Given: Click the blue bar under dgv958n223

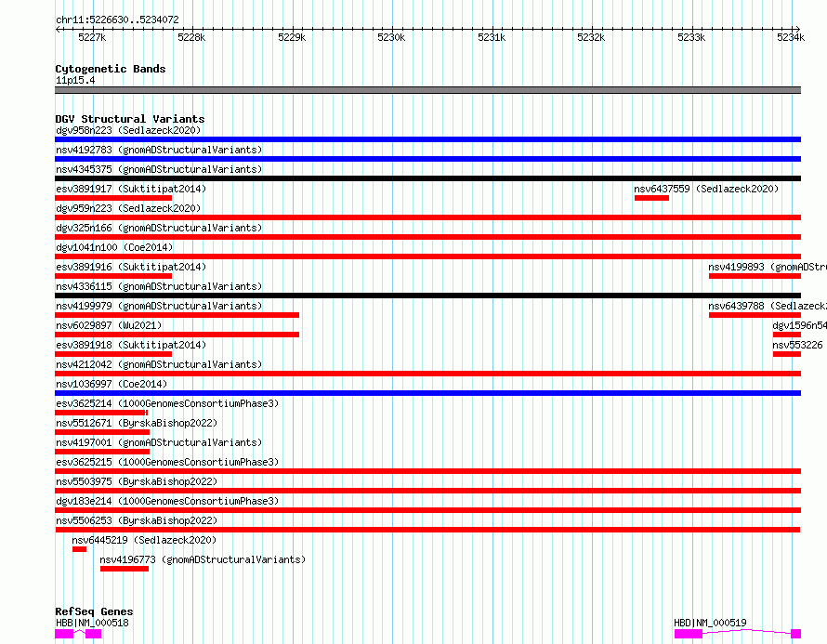Looking at the screenshot, I should pos(427,139).
